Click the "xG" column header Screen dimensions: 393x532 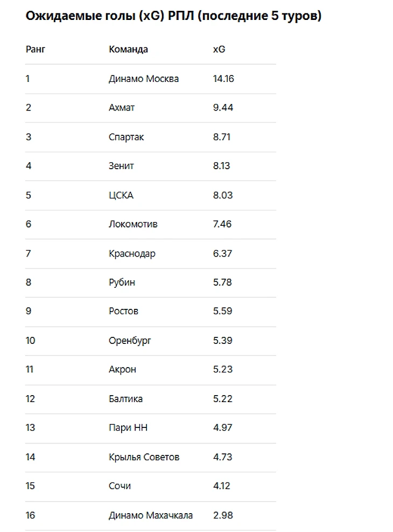coord(219,50)
